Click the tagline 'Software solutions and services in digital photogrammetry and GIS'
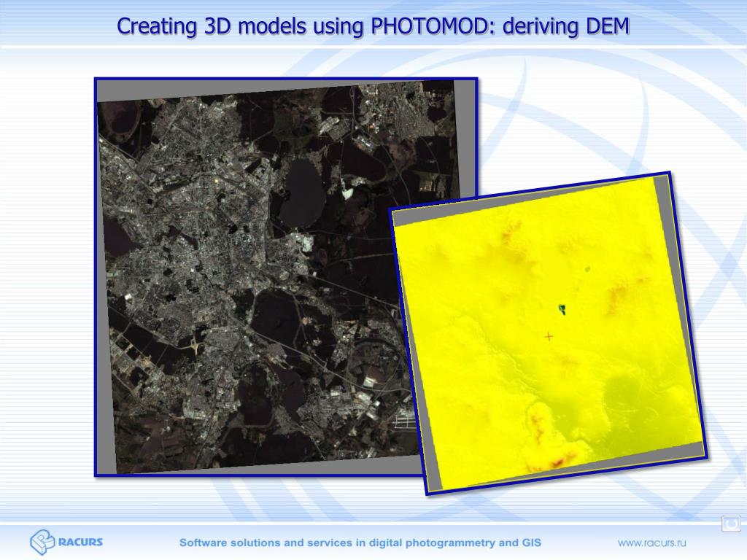Screen dimensions: 747x560 360,542
